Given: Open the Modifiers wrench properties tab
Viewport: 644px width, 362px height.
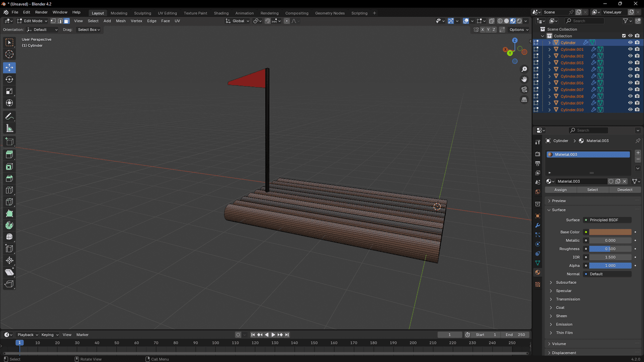Looking at the screenshot, I should (x=537, y=225).
